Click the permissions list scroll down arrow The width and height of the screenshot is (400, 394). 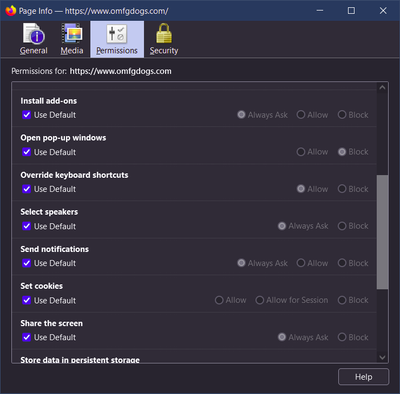pos(382,357)
